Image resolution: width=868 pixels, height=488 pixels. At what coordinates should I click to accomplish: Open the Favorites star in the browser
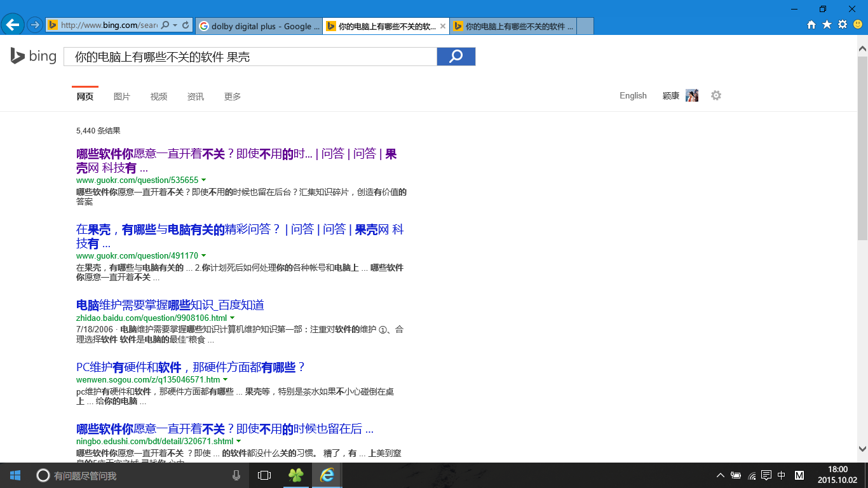point(827,25)
